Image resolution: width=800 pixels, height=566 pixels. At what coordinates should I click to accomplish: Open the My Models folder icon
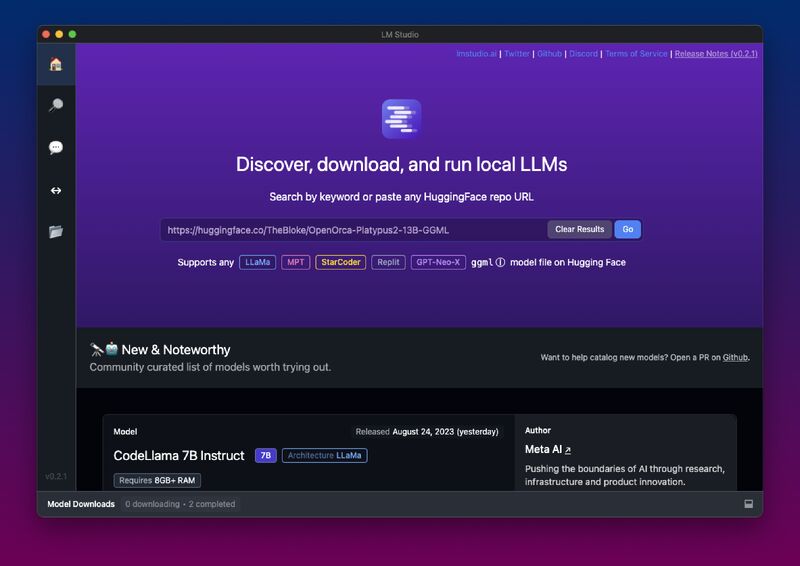56,232
